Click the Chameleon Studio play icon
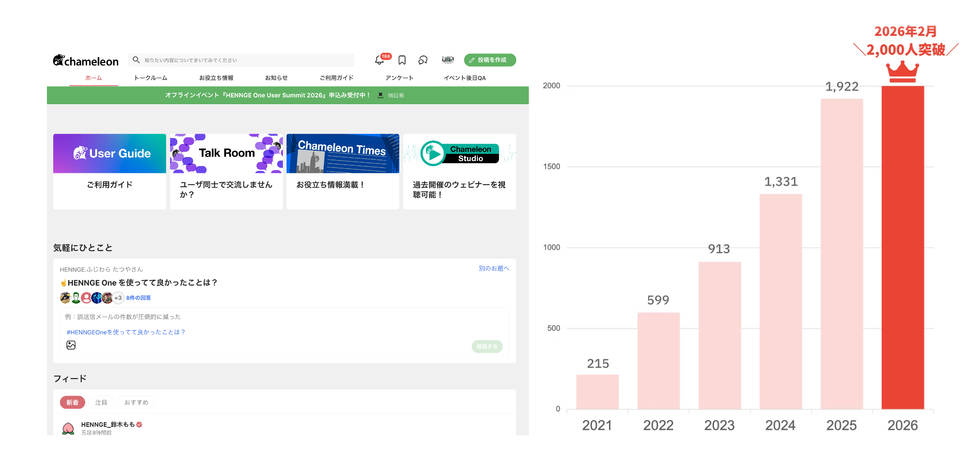Image resolution: width=980 pixels, height=471 pixels. [433, 154]
